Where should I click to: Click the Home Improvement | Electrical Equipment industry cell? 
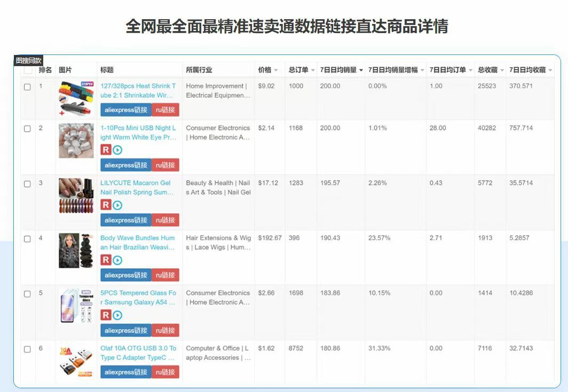coord(218,91)
